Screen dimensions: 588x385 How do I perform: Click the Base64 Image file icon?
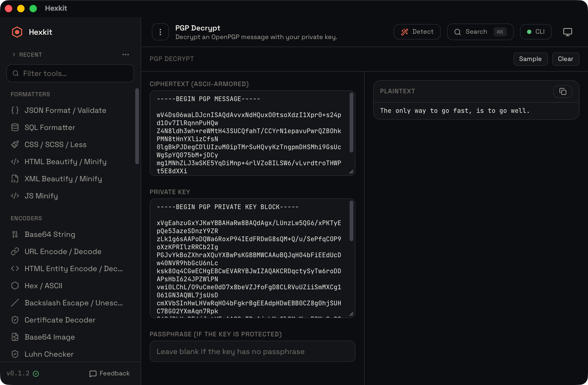click(15, 337)
